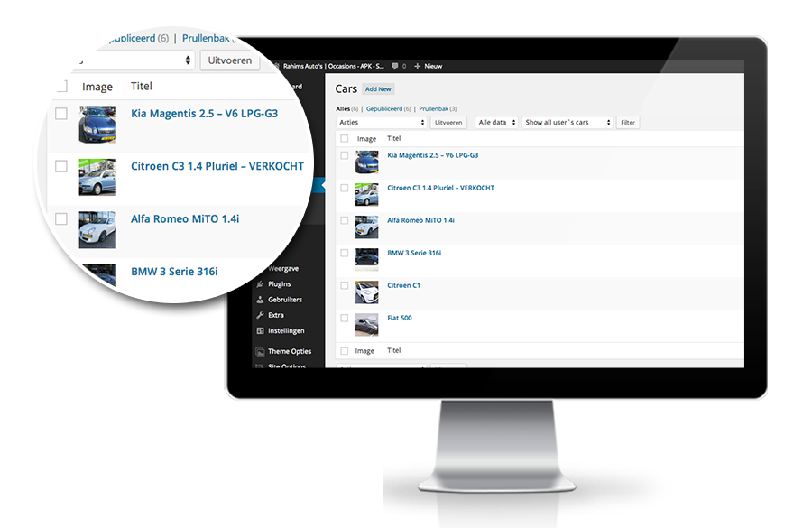Open Alfa Romeo MiTO thumbnail in monitor list
Image resolution: width=812 pixels, height=528 pixels.
pos(366,227)
